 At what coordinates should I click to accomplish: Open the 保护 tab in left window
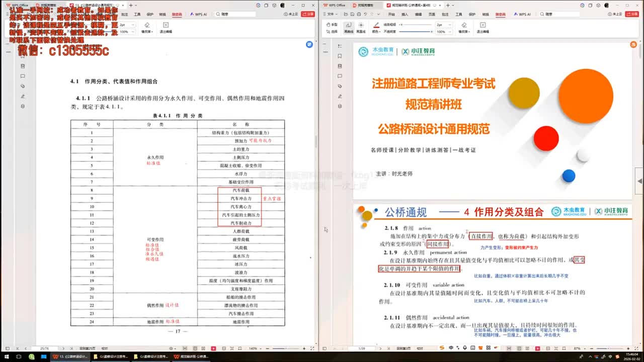[150, 15]
